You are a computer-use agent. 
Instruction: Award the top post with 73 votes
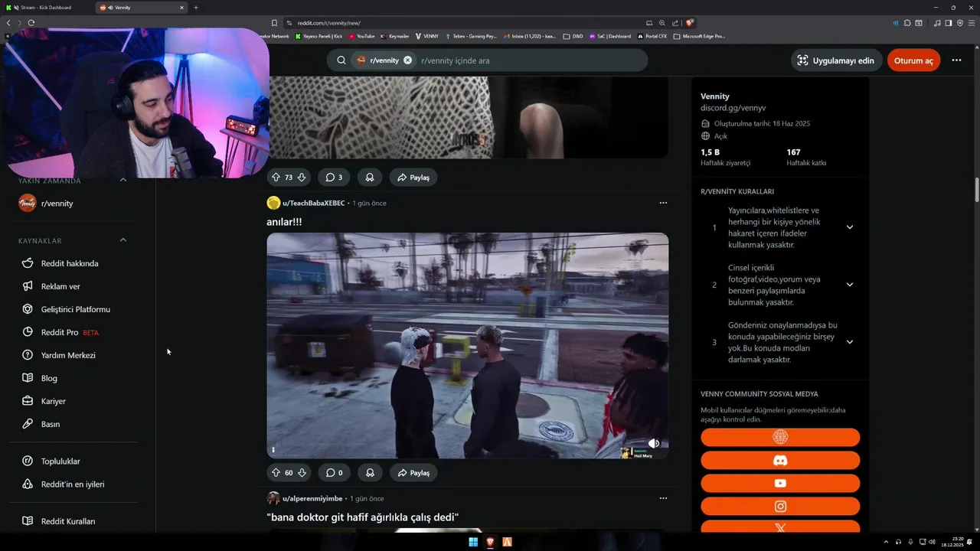(370, 178)
